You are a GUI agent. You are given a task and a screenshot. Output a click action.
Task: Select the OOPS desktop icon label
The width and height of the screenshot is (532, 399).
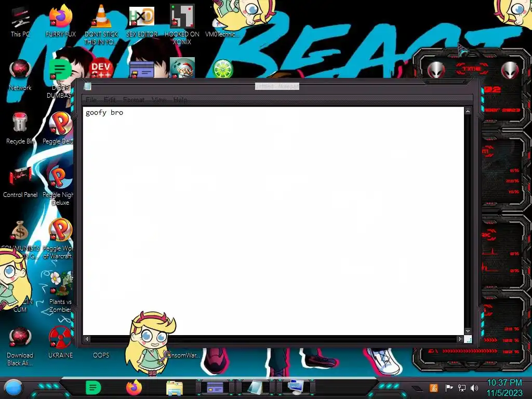coord(101,355)
